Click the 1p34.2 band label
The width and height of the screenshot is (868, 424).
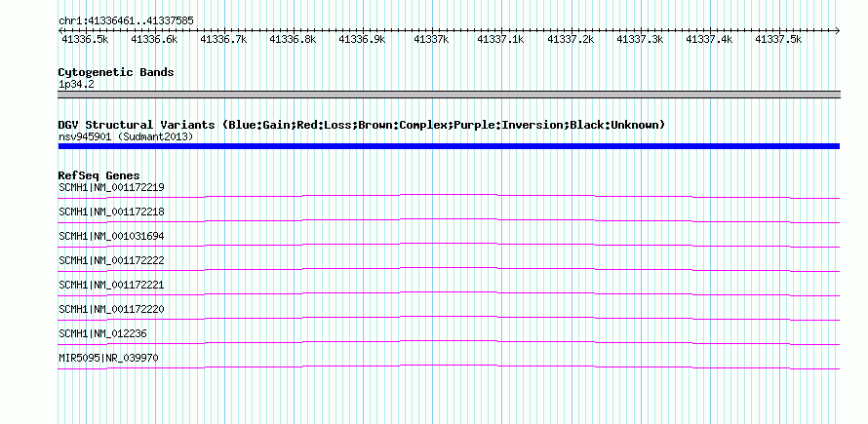point(76,85)
